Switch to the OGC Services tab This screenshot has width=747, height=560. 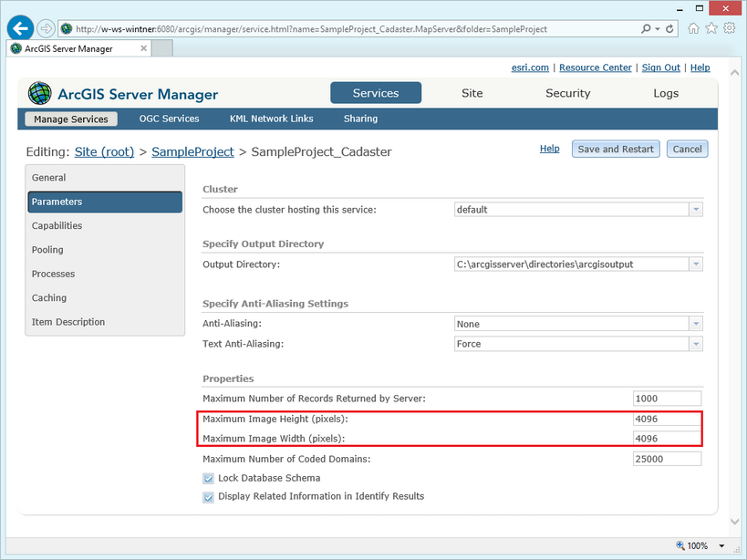click(x=169, y=118)
